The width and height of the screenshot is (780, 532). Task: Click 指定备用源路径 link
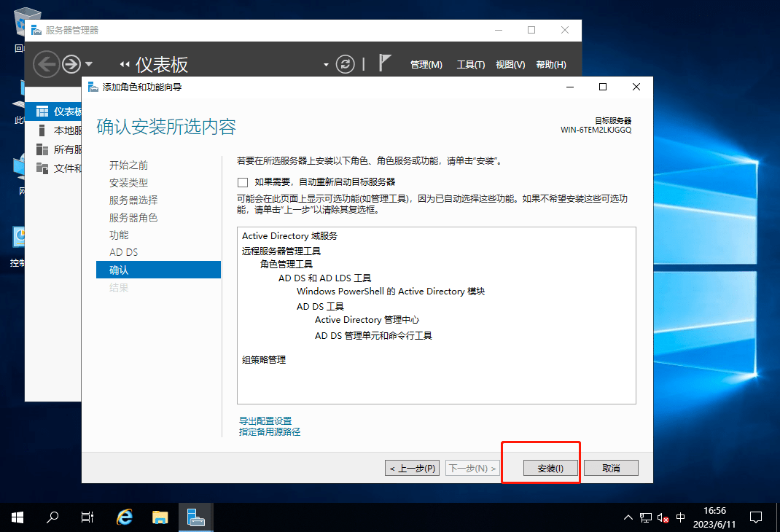coord(270,431)
